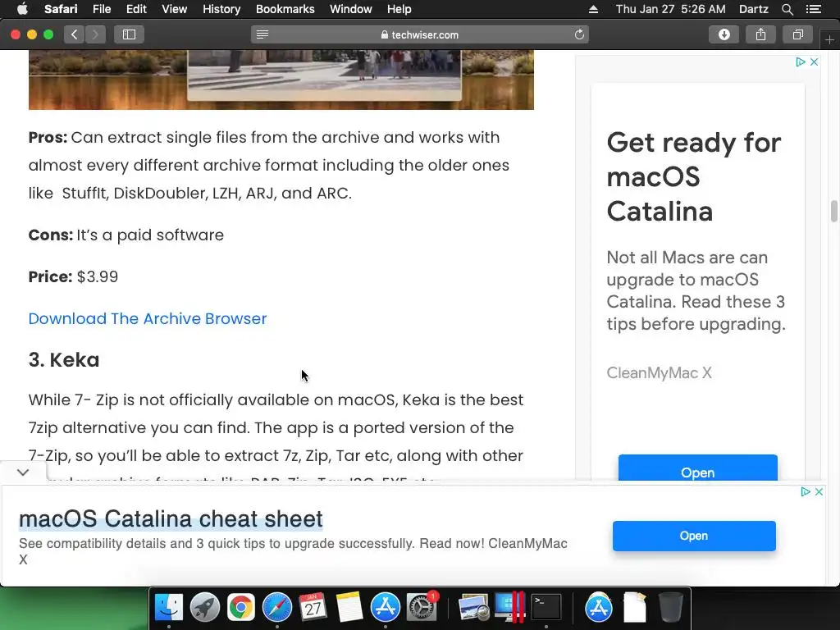Open a new tab with plus button

coord(829,39)
